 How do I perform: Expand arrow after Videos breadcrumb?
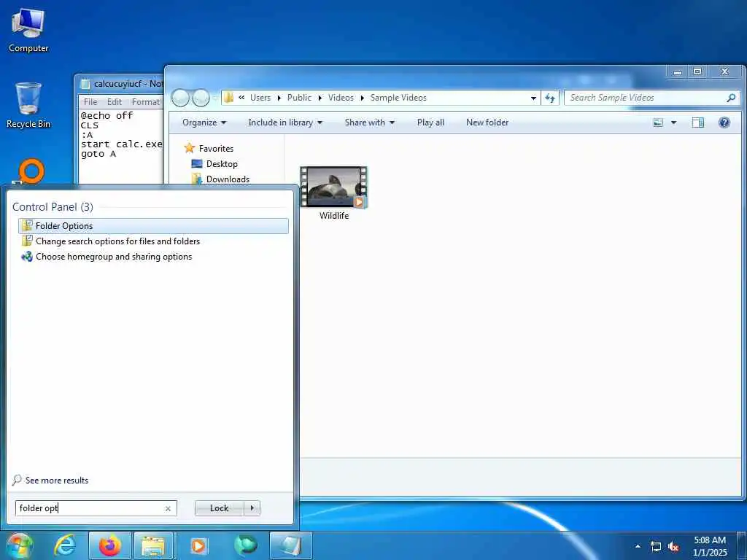pos(362,98)
